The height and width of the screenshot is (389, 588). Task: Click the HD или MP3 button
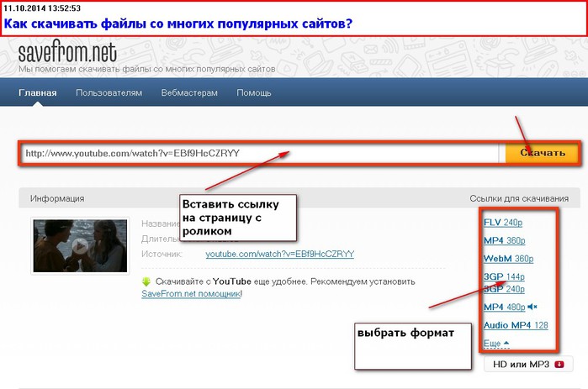(x=528, y=364)
